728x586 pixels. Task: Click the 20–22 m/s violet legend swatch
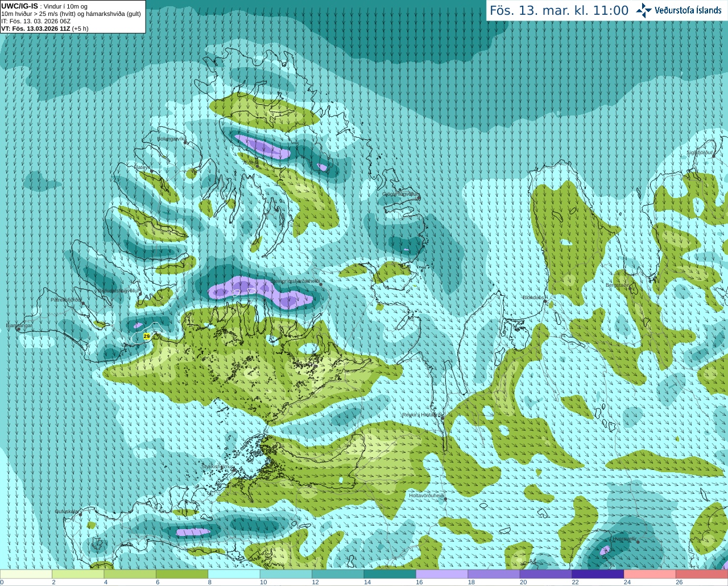click(546, 574)
